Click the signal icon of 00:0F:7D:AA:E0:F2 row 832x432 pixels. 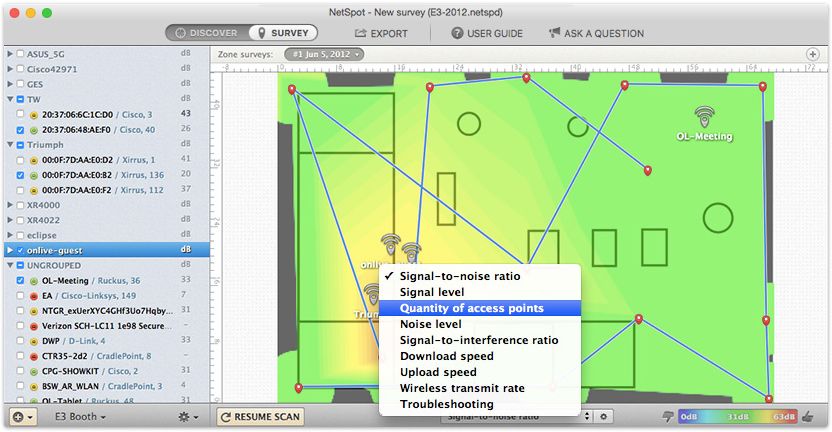coord(33,190)
